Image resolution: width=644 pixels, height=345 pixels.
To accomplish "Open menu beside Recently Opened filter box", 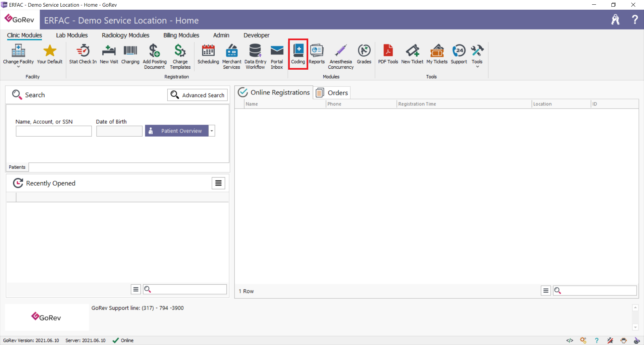I will click(x=136, y=289).
